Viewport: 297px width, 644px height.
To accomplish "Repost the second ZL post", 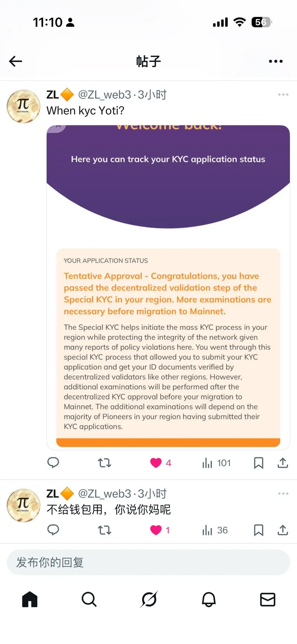I will coord(104,530).
